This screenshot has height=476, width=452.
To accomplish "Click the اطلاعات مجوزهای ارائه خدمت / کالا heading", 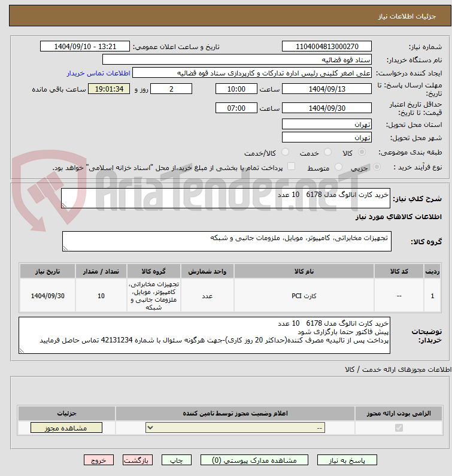I will coord(398,369).
